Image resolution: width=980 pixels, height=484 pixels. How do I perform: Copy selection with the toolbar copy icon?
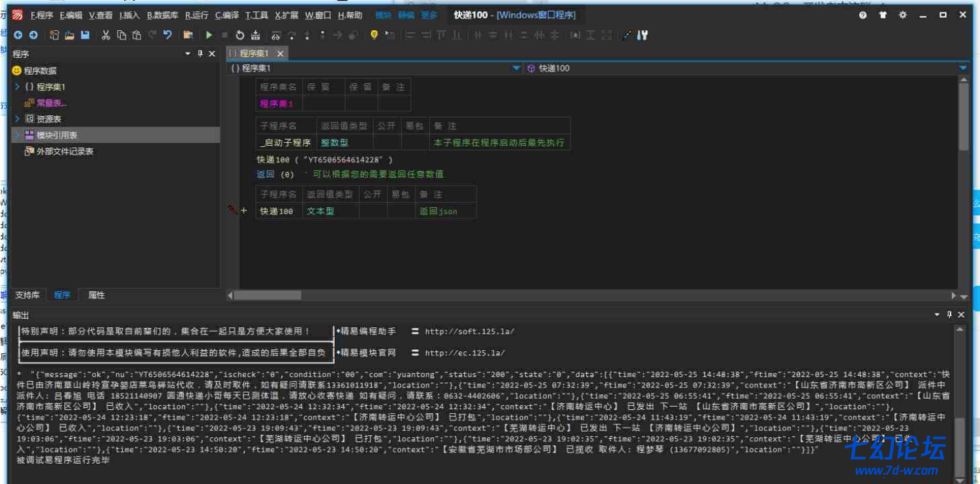coord(121,35)
